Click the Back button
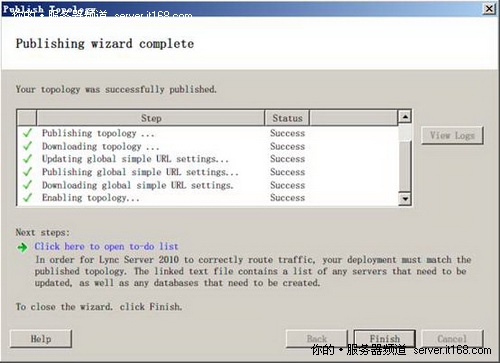This screenshot has width=500, height=363. click(317, 339)
